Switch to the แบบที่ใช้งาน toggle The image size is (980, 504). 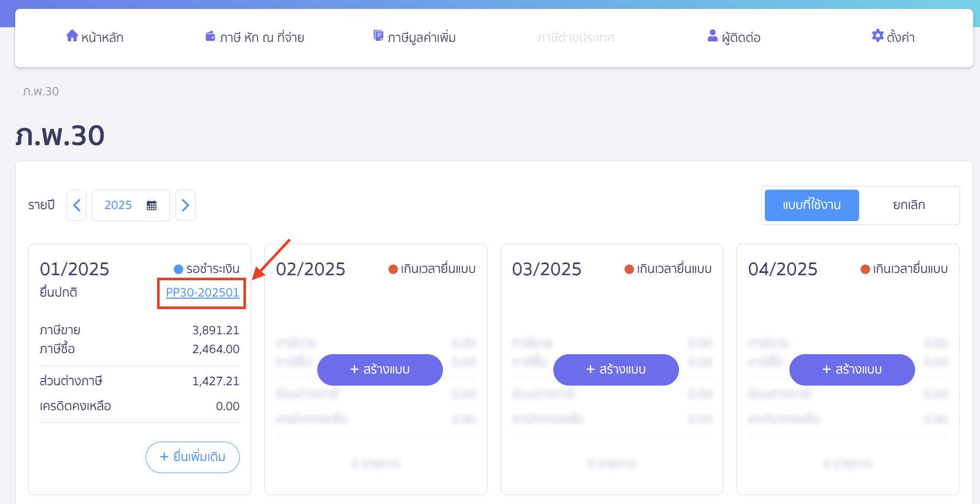[x=811, y=205]
